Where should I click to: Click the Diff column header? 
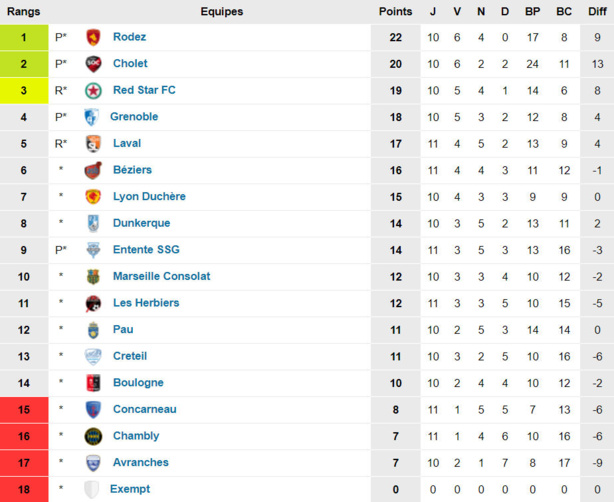pyautogui.click(x=597, y=11)
